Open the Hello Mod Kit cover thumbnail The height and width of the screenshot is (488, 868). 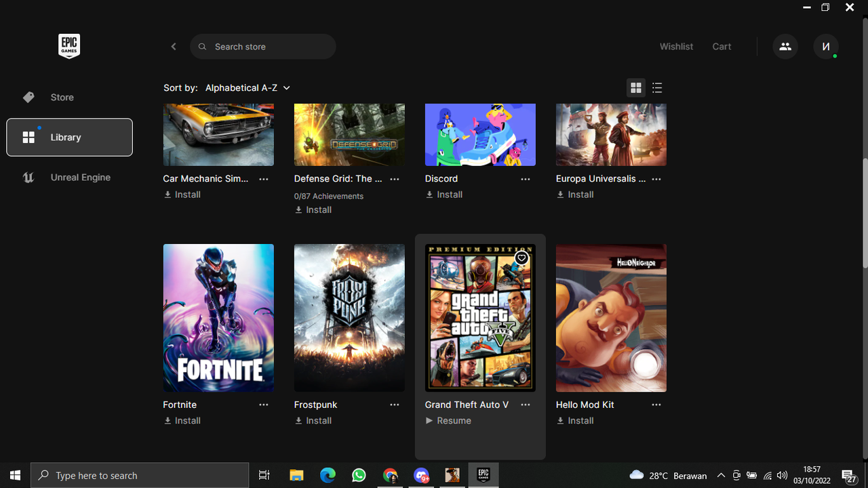tap(611, 318)
